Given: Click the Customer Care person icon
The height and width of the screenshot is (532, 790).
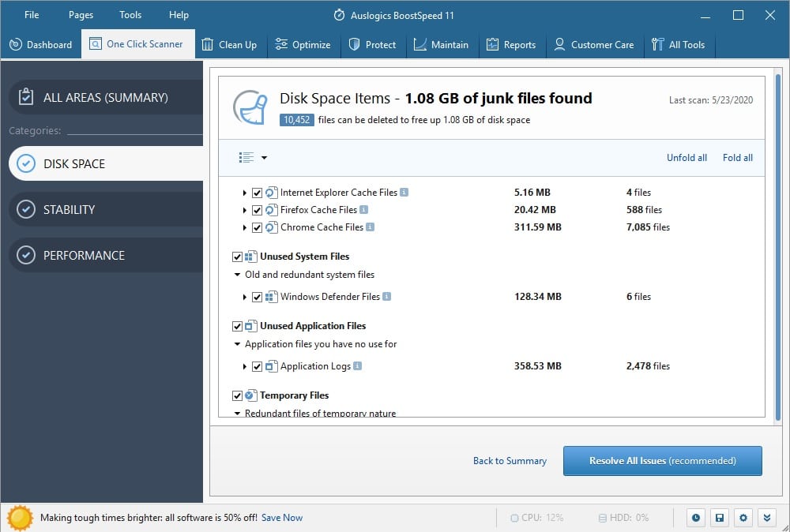Looking at the screenshot, I should coord(559,44).
